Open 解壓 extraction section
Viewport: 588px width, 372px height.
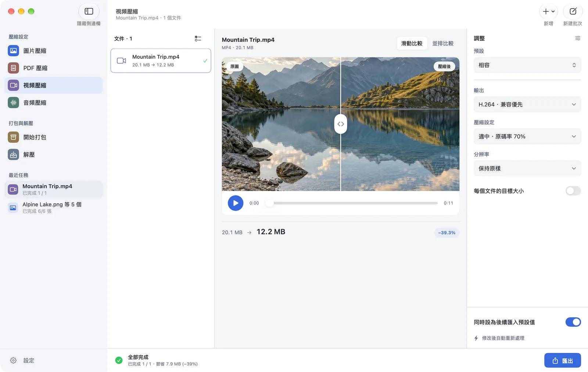(x=54, y=155)
